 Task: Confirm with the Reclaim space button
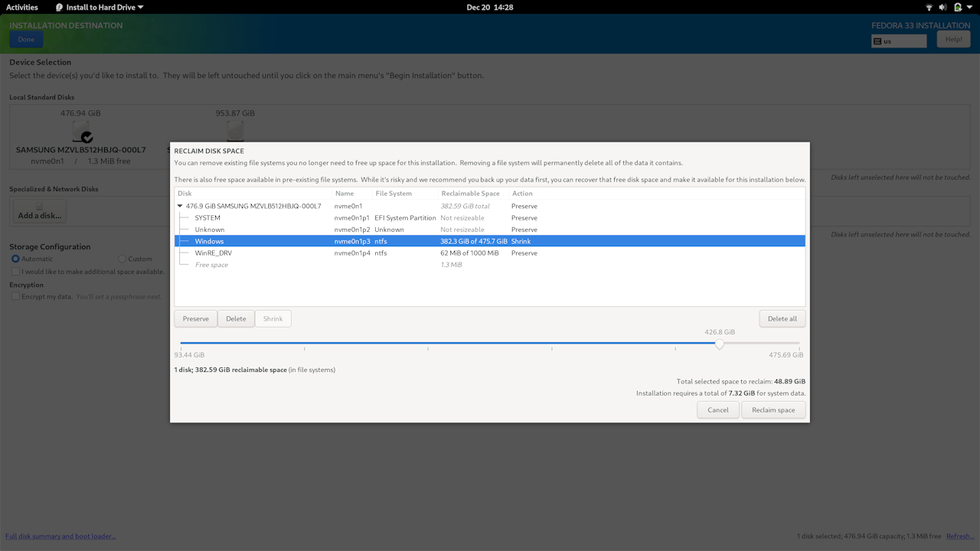click(x=773, y=410)
